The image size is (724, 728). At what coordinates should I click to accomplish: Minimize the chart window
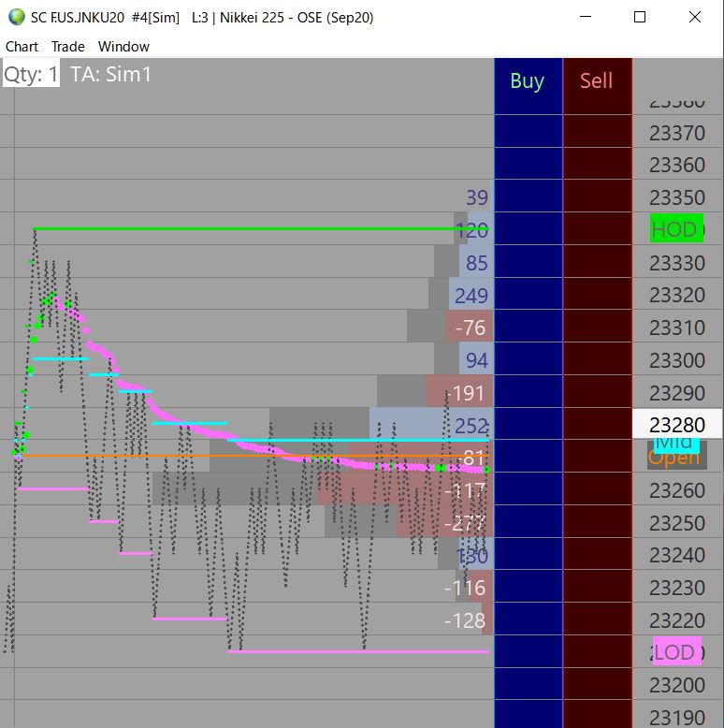(x=586, y=17)
